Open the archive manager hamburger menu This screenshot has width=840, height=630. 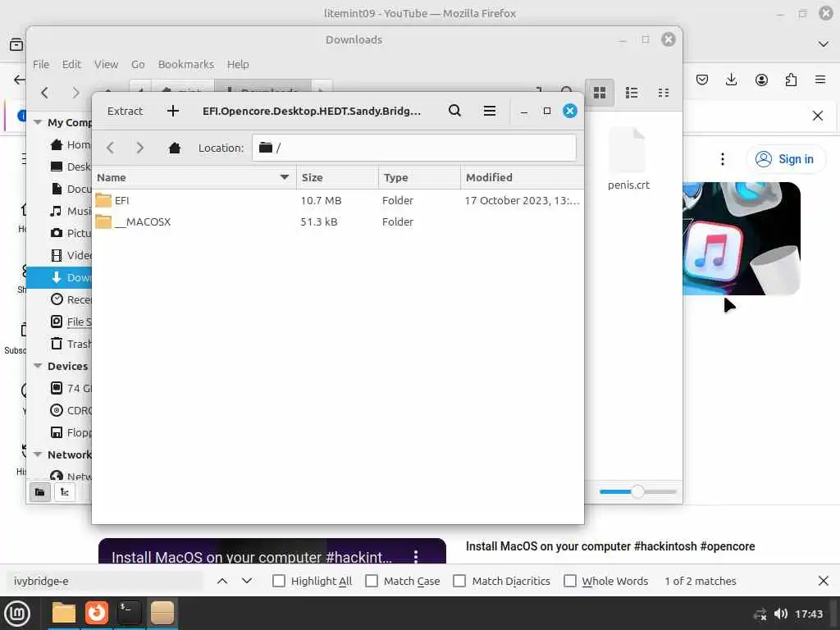(x=489, y=111)
